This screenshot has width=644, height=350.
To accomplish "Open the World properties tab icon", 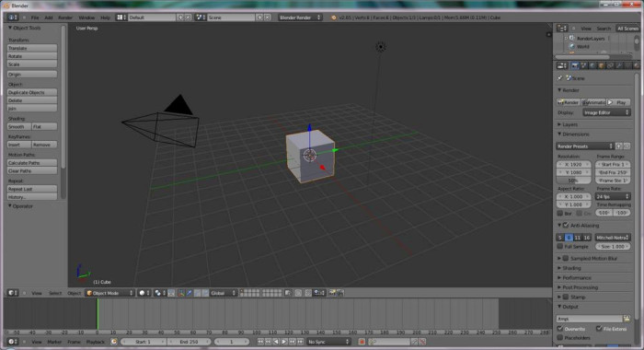I will tap(592, 65).
